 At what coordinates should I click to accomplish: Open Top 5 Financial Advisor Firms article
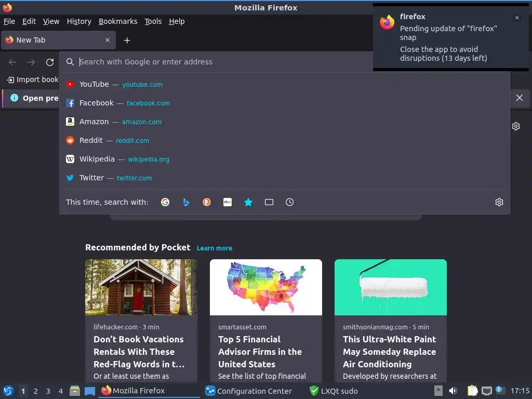(x=260, y=352)
